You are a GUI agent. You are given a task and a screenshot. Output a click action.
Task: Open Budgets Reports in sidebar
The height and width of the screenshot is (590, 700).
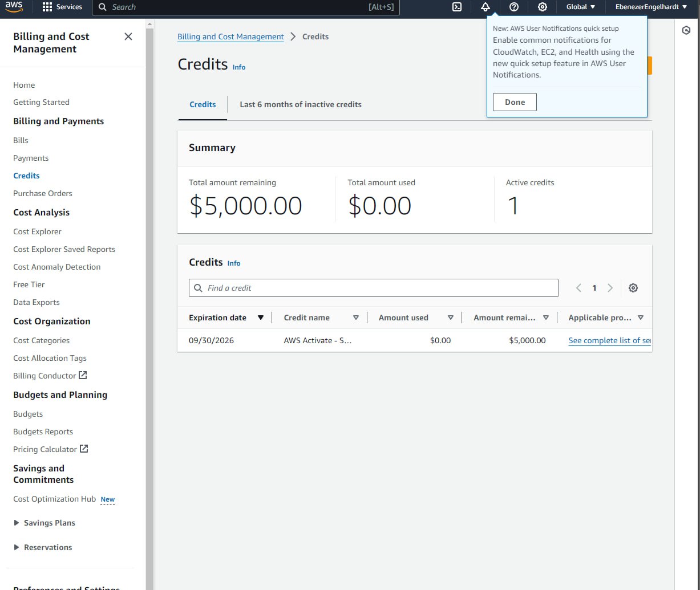click(x=43, y=432)
